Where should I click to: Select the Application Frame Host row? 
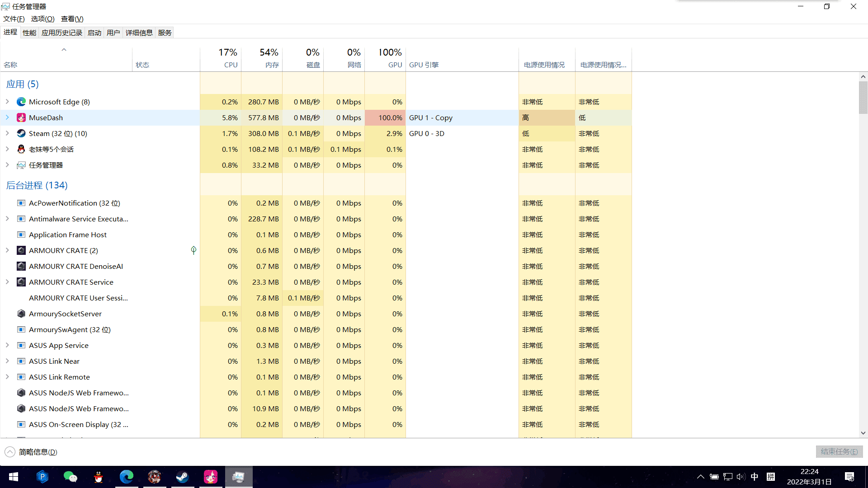click(316, 235)
